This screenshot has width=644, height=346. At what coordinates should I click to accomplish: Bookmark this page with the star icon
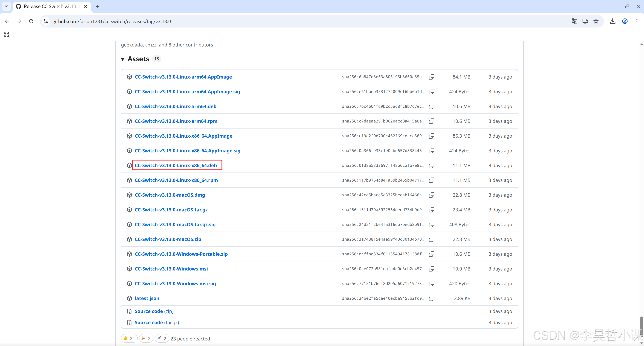(596, 21)
